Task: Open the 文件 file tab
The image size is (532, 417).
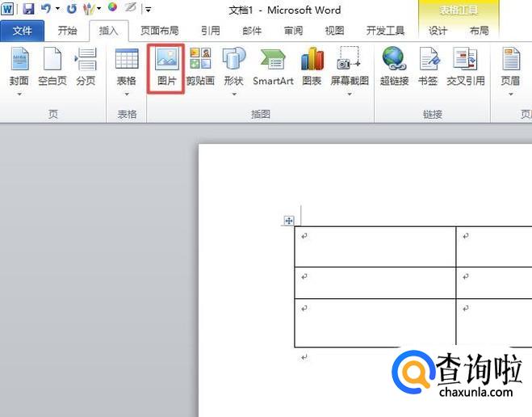Action: [22, 31]
